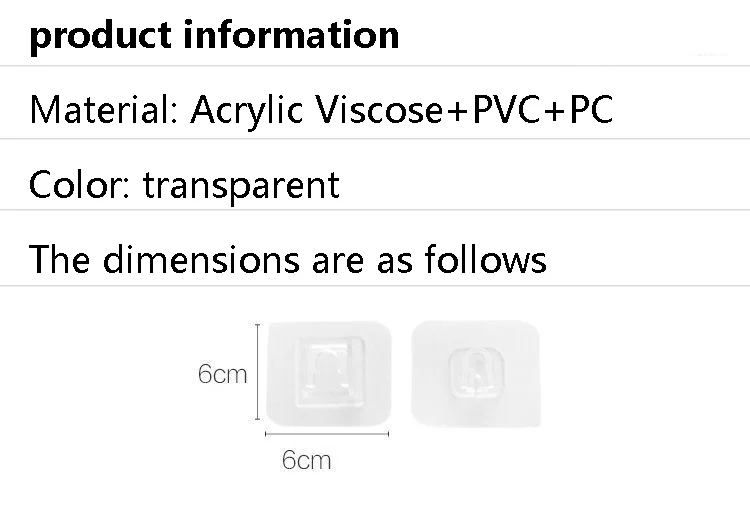Click the 'Viscose+PVC+PC' text

[x=464, y=110]
